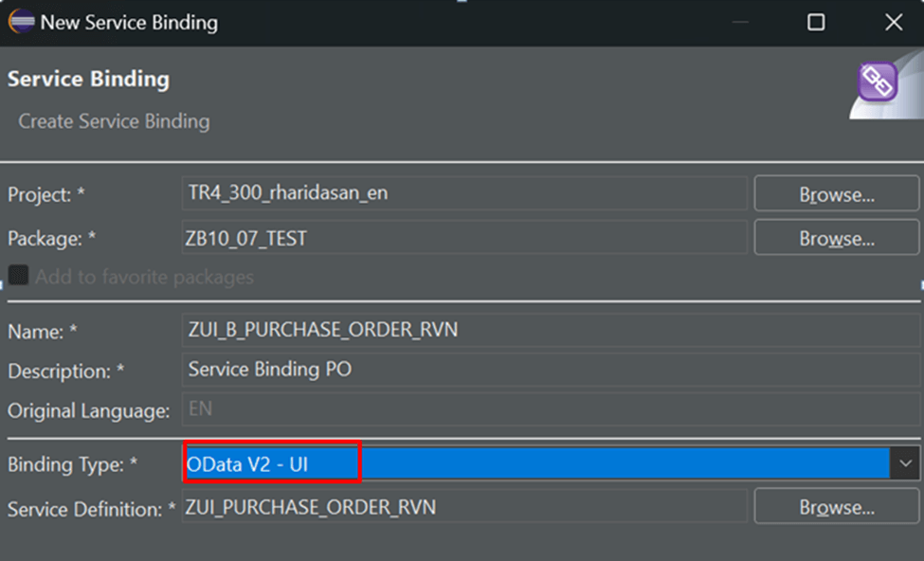Click the Binding Type label
This screenshot has width=924, height=561.
(72, 465)
